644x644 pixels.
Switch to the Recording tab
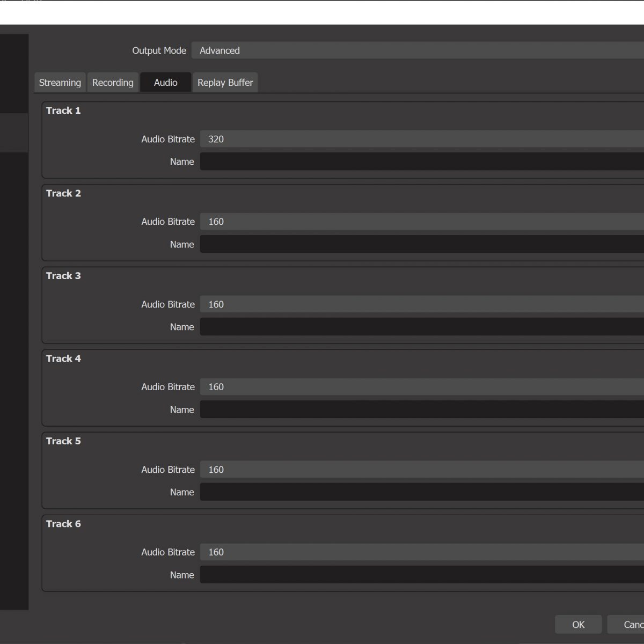coord(113,83)
